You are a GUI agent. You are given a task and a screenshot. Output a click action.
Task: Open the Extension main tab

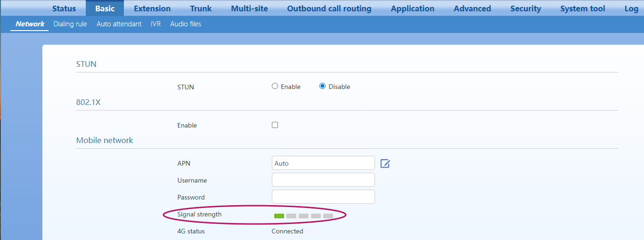click(x=152, y=8)
